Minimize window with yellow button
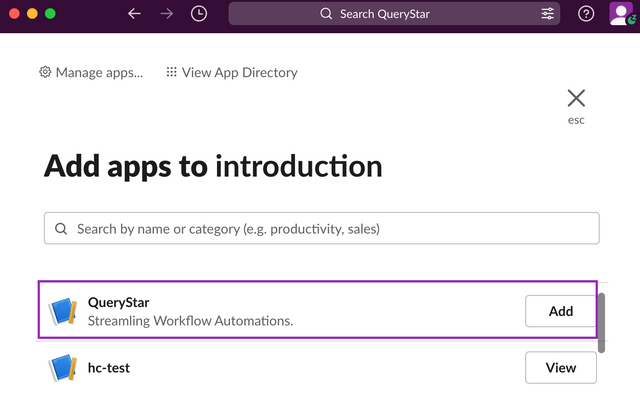 [31, 14]
